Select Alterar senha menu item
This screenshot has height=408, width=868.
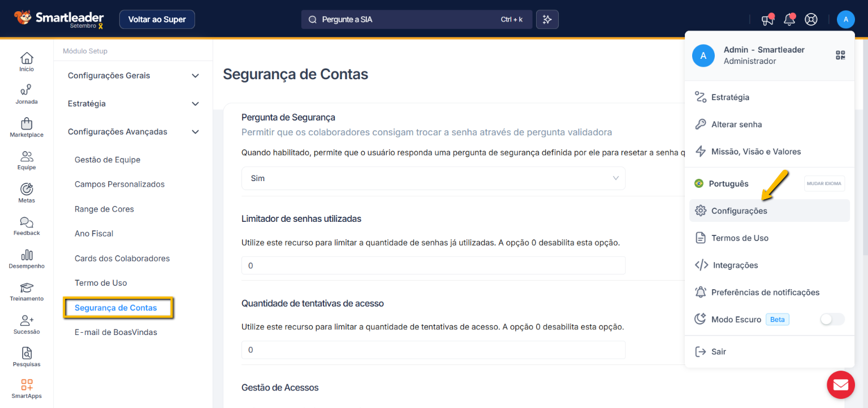point(736,124)
